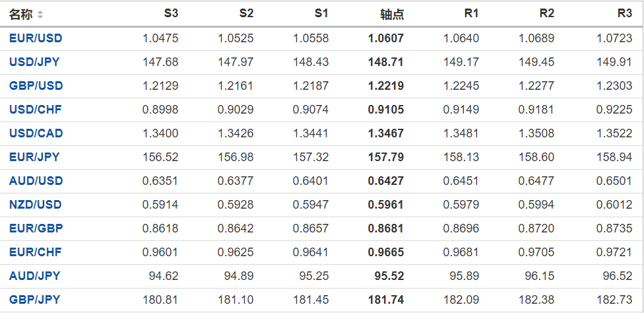
Task: Select the EUR/USD pivot value 1.0607
Action: (x=386, y=38)
